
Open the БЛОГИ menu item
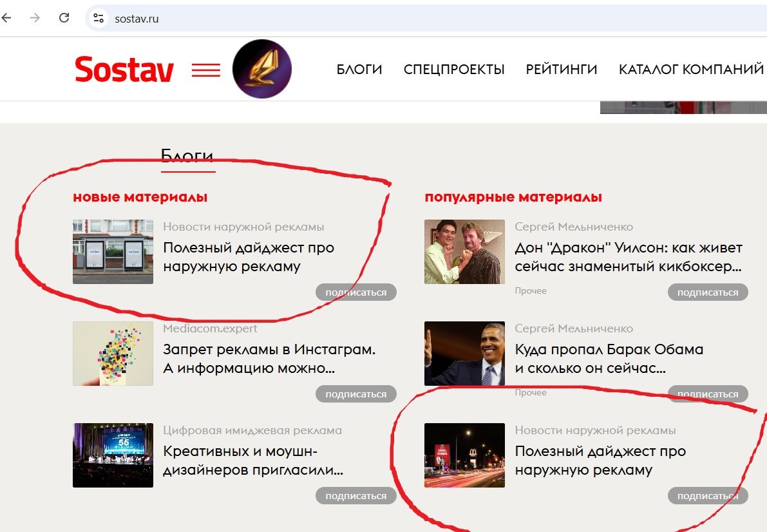coord(359,69)
